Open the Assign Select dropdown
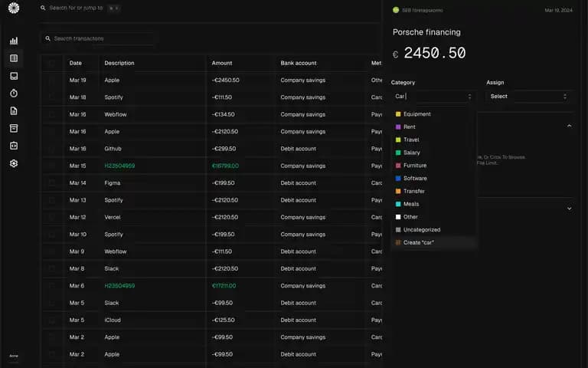 528,97
